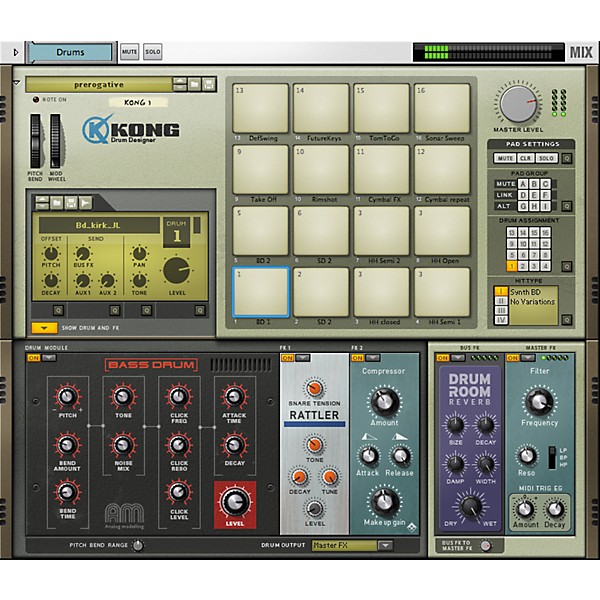Toggle the Bus FX ON button
This screenshot has width=600, height=600.
443,358
